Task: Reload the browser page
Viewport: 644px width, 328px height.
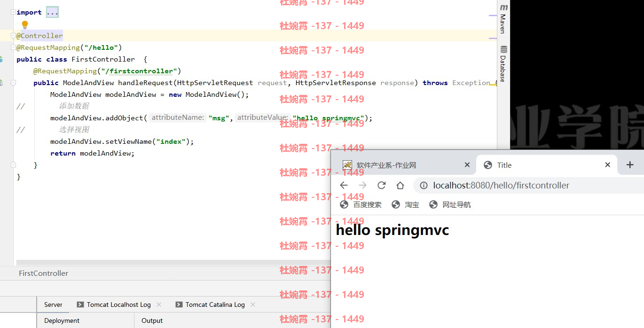Action: click(x=381, y=185)
